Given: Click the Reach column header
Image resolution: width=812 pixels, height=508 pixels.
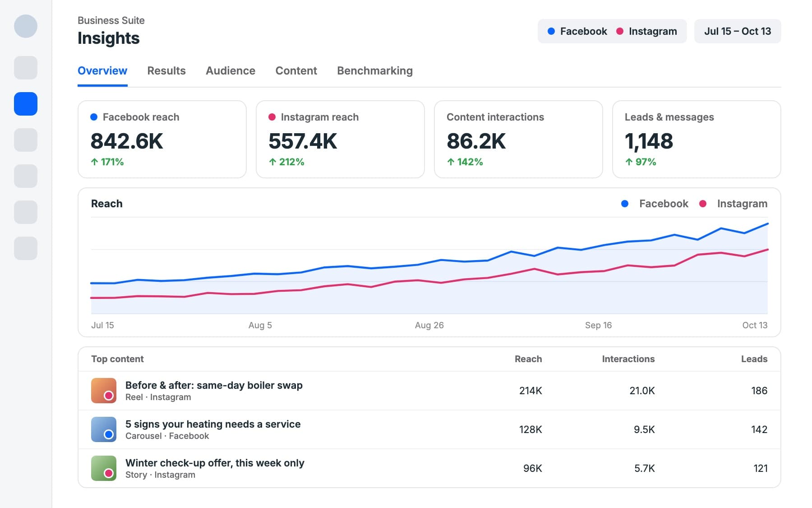Looking at the screenshot, I should tap(528, 359).
